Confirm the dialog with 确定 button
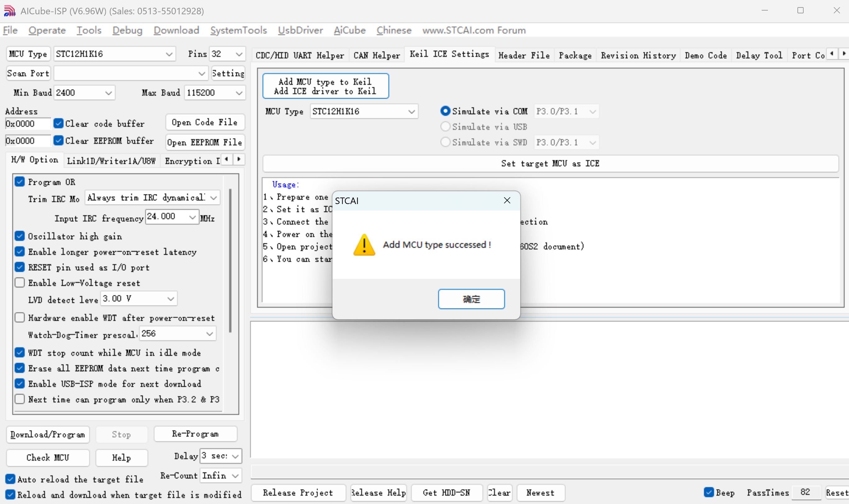Viewport: 849px width, 504px height. pyautogui.click(x=471, y=299)
